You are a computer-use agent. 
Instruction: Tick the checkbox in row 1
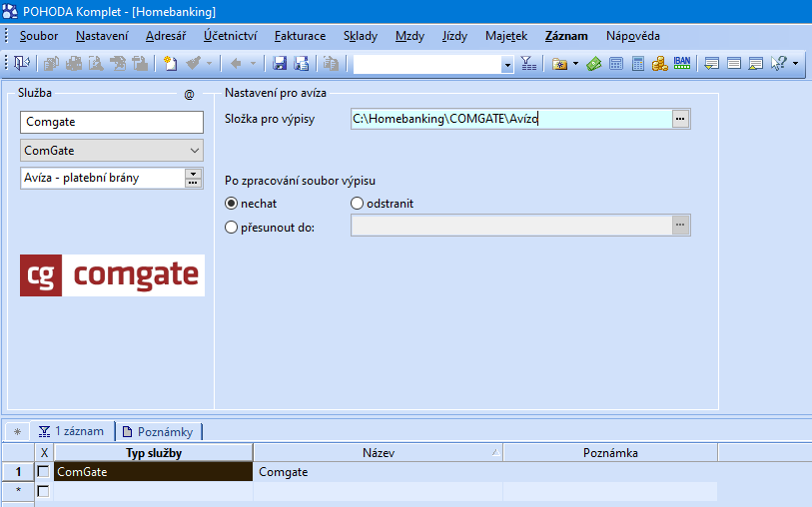[44, 471]
